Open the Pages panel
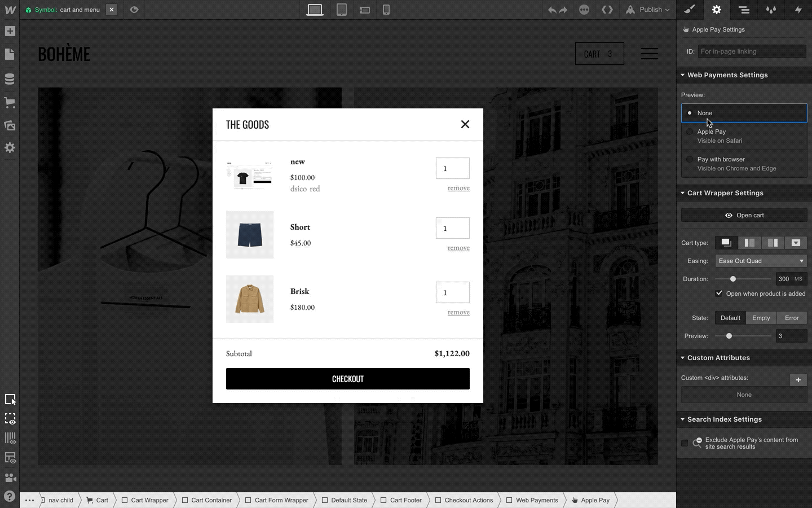This screenshot has width=812, height=508. click(10, 54)
